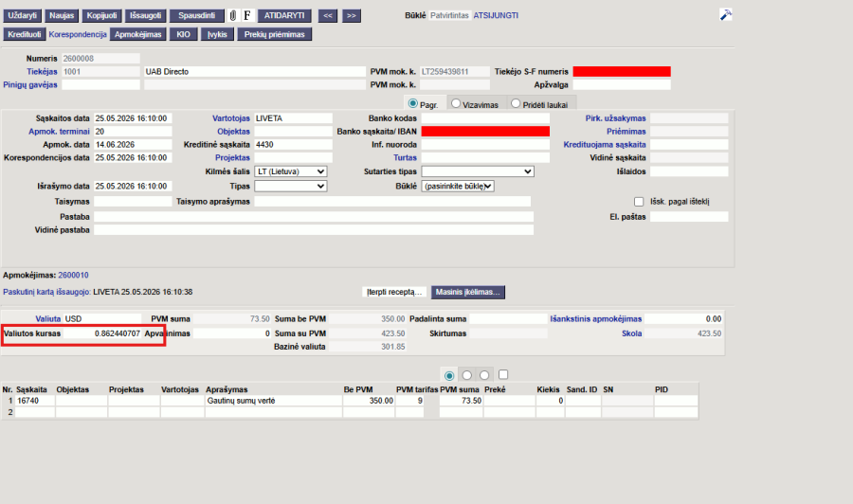853x504 pixels.
Task: Click the Priėmimas link
Action: tap(626, 132)
